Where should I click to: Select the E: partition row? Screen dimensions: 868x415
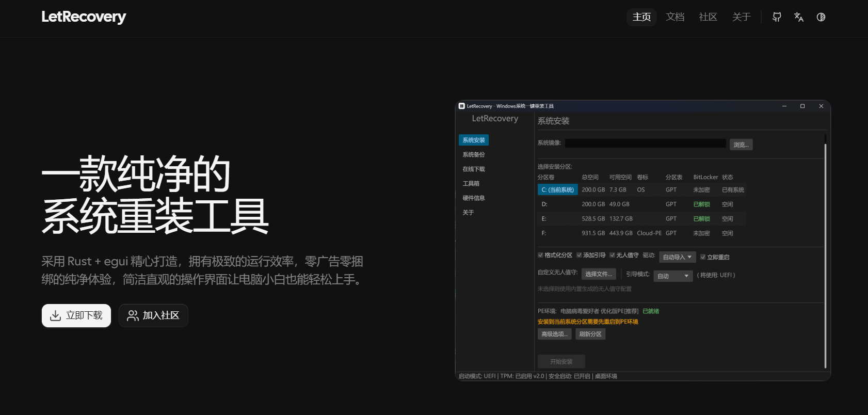click(x=642, y=219)
